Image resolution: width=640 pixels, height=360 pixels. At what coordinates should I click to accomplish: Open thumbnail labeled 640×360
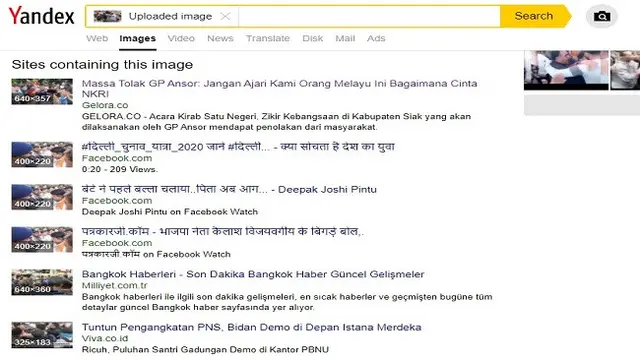[x=42, y=282]
